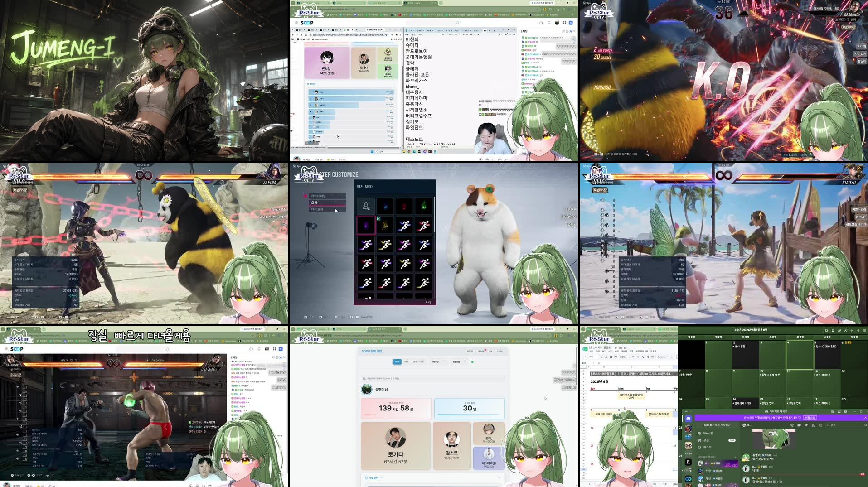Click the green status dot beside month dropdown

[472, 362]
